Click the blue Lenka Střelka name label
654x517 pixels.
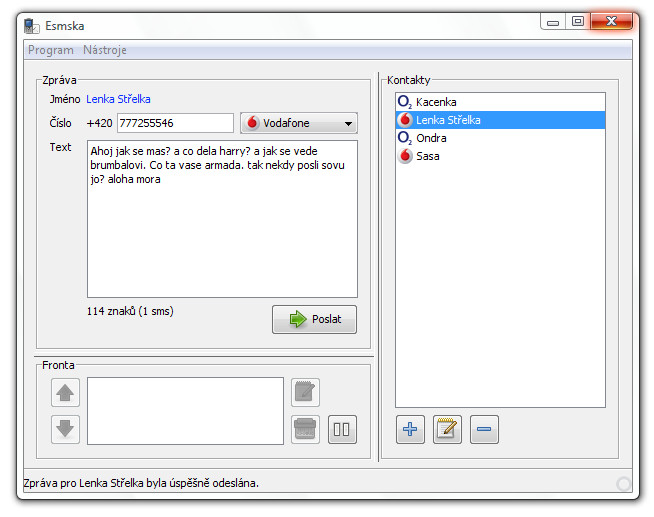(x=118, y=99)
